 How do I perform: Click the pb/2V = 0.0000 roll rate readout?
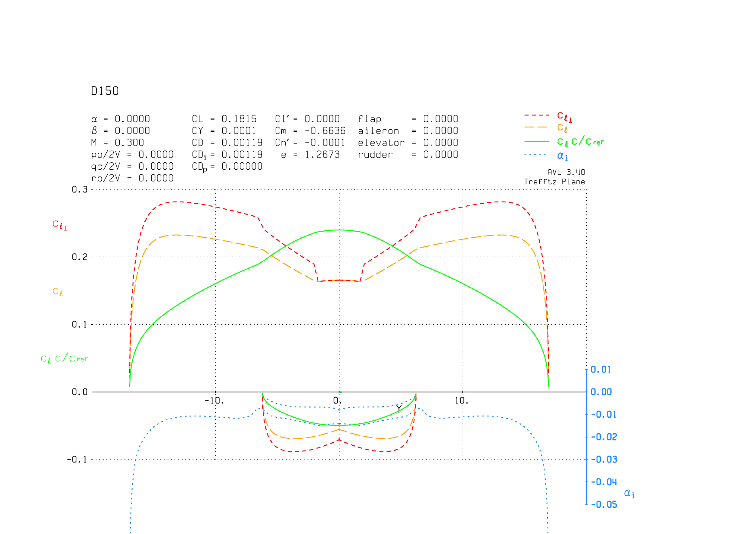coord(132,155)
